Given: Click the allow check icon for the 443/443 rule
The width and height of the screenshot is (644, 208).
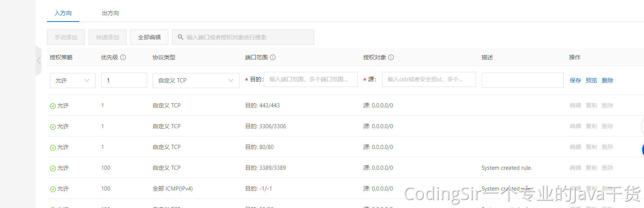Looking at the screenshot, I should pos(53,106).
